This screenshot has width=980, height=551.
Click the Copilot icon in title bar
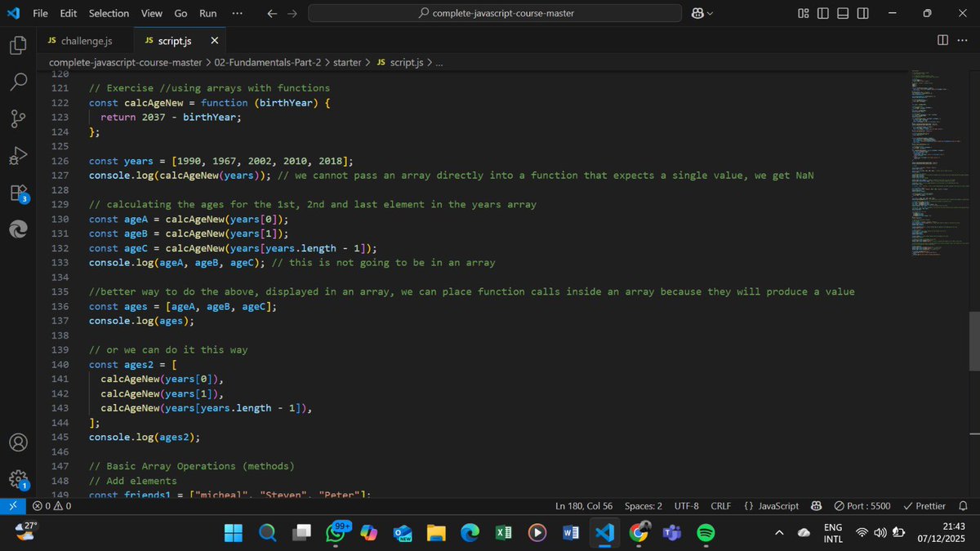pos(697,13)
